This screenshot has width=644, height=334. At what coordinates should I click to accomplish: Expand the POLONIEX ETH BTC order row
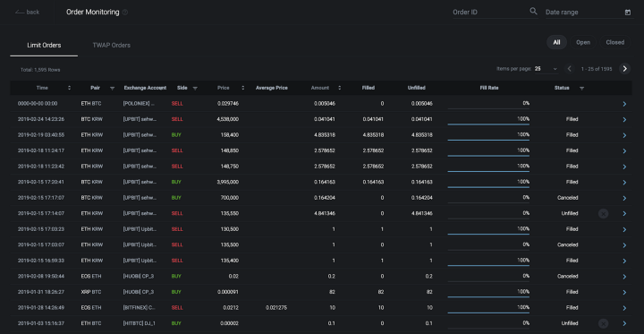coord(624,104)
